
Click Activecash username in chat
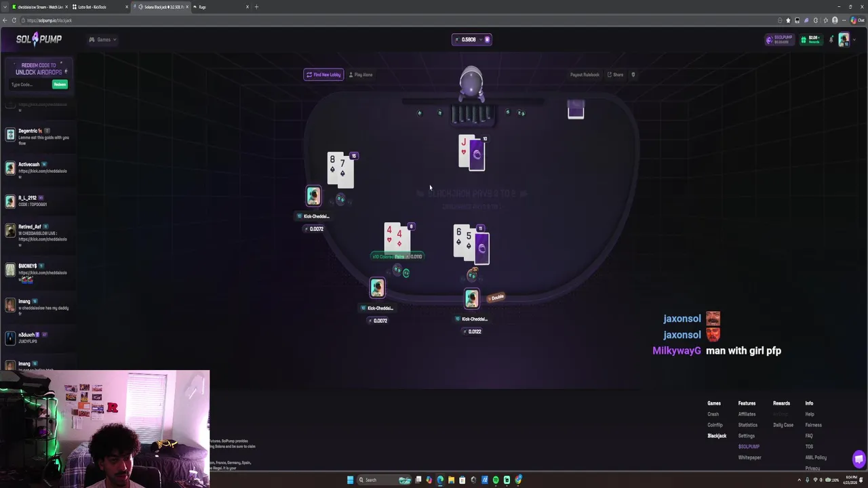28,164
